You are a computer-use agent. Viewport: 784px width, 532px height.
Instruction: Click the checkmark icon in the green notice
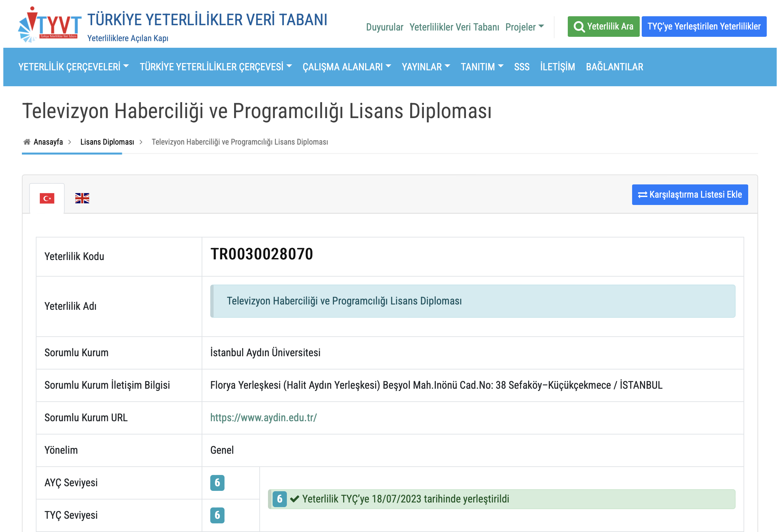295,499
